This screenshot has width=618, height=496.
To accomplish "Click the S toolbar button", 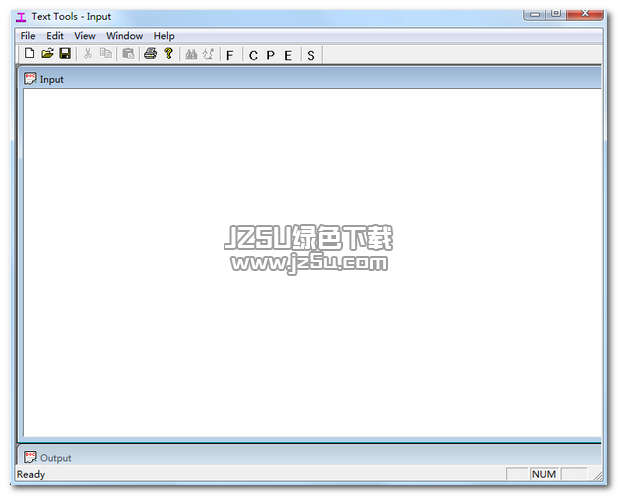I will [x=311, y=56].
